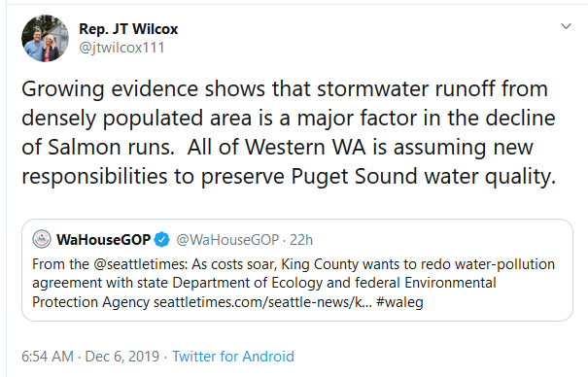This screenshot has height=377, width=588.
Task: Click the WaHouseGOP round avatar icon
Action: click(42, 239)
